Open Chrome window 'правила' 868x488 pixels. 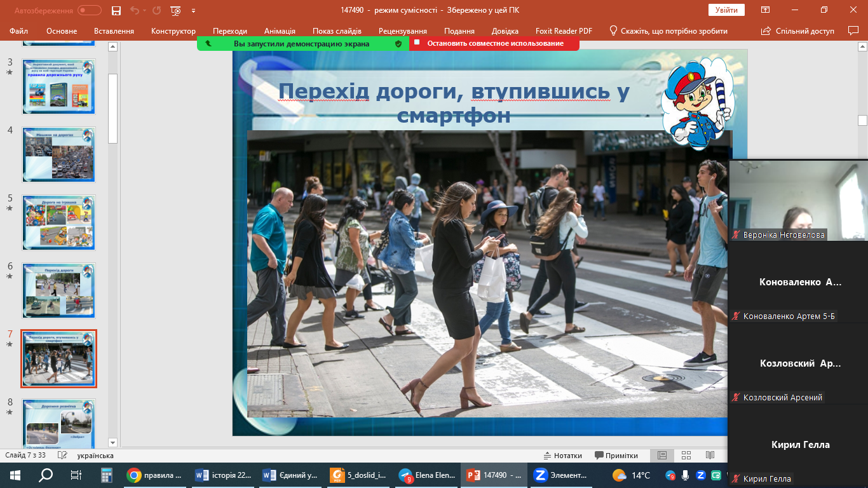pos(155,475)
